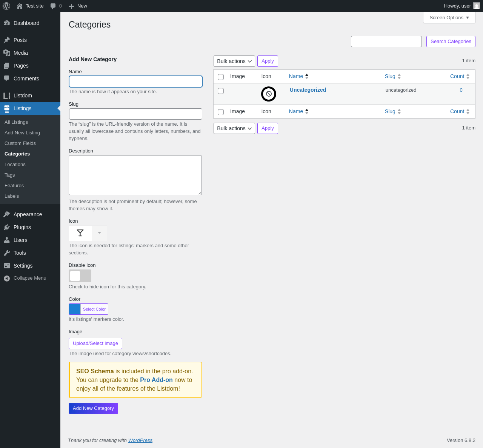Image resolution: width=483 pixels, height=448 pixels.
Task: Open the Locations submenu item
Action: click(15, 165)
